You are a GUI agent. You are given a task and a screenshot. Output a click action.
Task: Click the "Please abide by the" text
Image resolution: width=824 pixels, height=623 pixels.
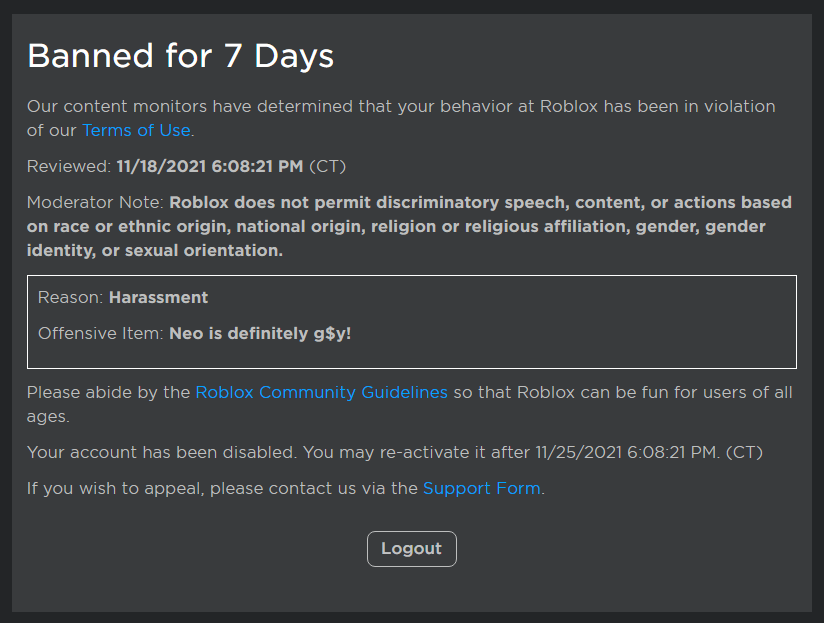point(108,392)
